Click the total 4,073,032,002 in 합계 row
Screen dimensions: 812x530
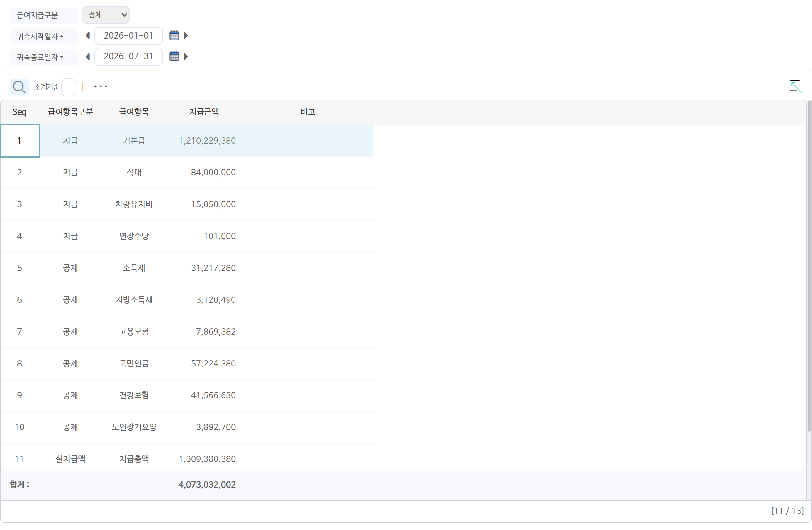tap(207, 485)
